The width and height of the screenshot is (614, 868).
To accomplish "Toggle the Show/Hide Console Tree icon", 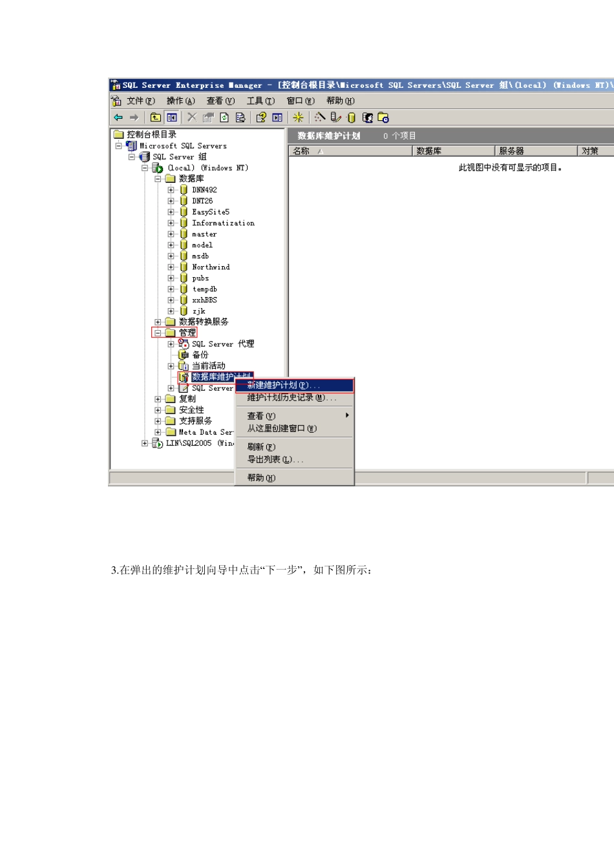I will click(x=172, y=118).
